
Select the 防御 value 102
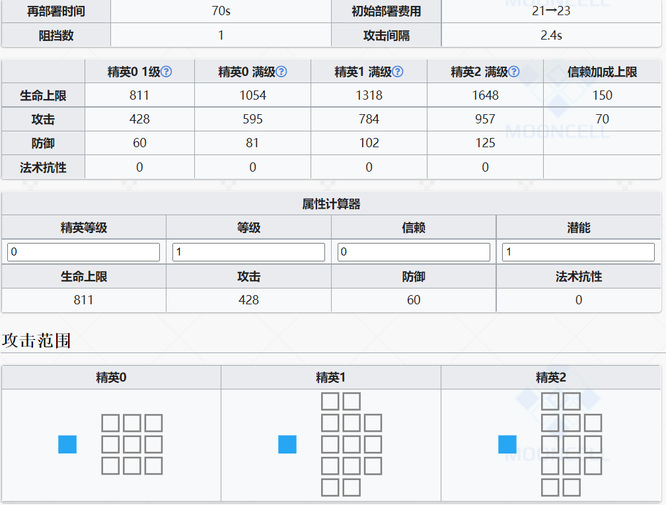tap(369, 143)
